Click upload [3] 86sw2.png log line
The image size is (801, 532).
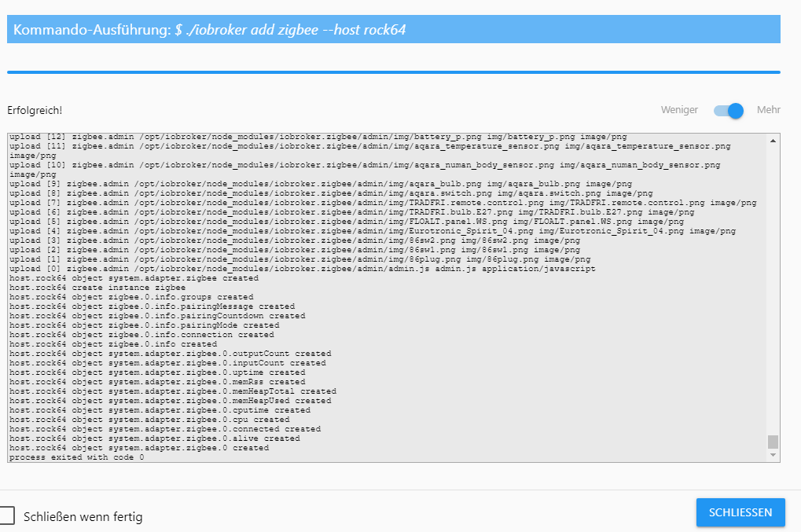(294, 240)
